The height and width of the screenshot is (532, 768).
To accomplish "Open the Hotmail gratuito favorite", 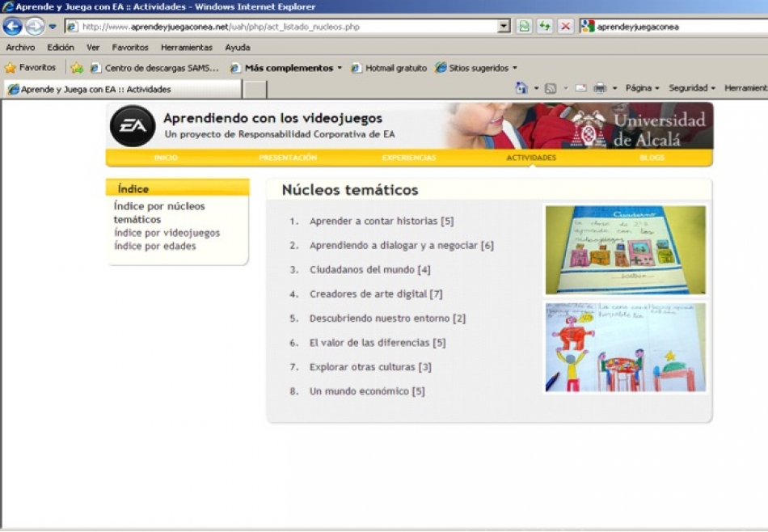I will click(x=390, y=68).
